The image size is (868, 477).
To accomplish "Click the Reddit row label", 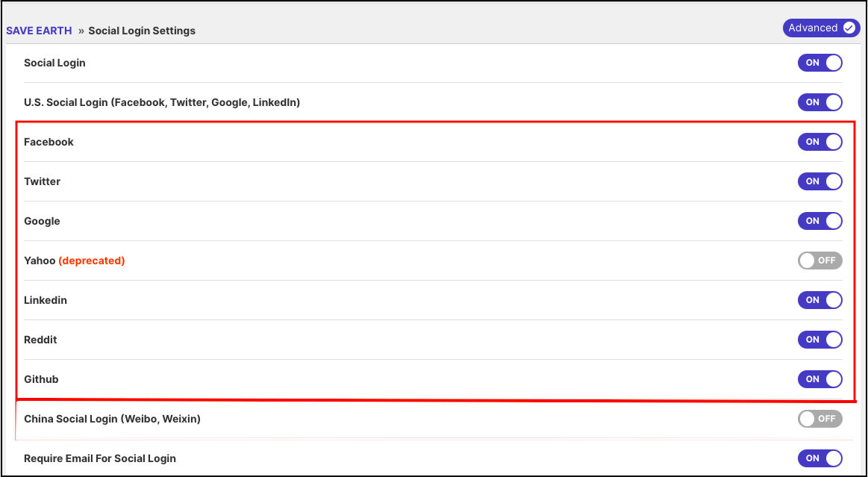I will click(x=40, y=340).
